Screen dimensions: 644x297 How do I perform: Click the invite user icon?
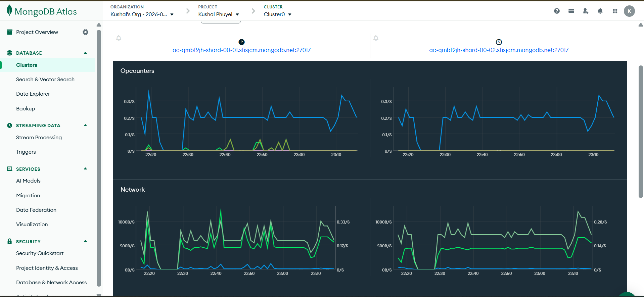click(586, 11)
